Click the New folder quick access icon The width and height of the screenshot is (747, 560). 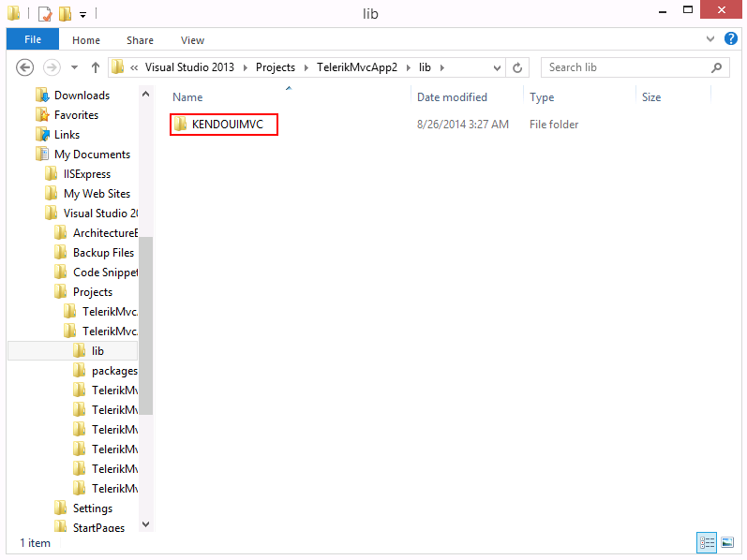tap(66, 13)
